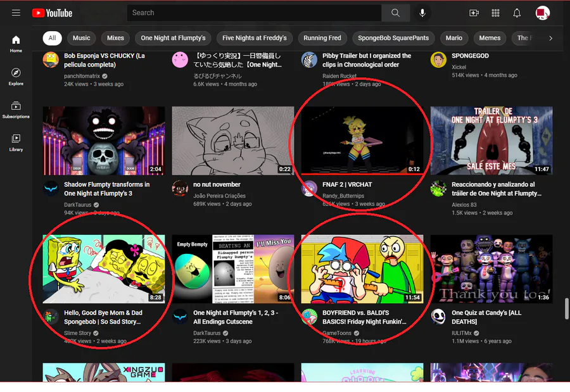Go to Home in sidebar
Image resolution: width=570 pixels, height=392 pixels.
pyautogui.click(x=16, y=44)
